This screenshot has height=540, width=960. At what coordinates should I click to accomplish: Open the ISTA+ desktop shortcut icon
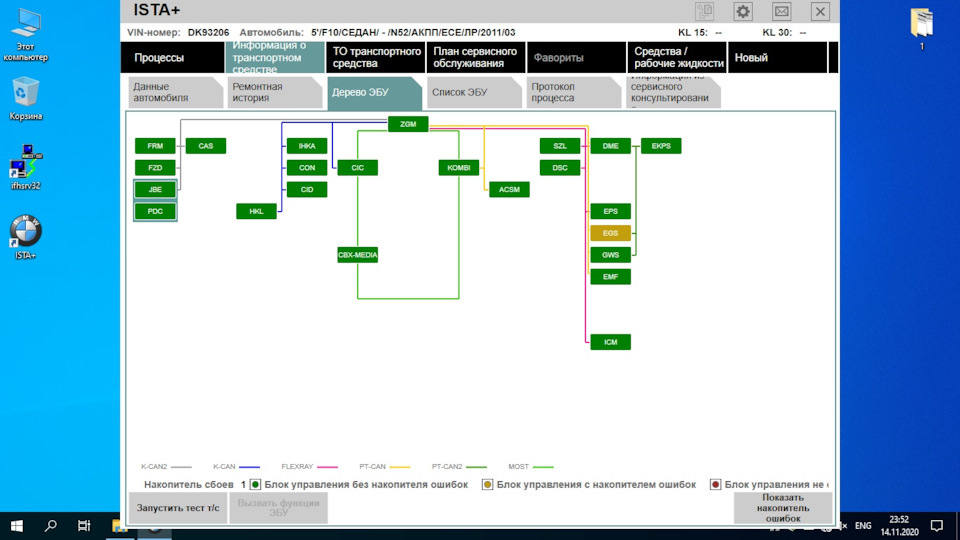click(25, 238)
